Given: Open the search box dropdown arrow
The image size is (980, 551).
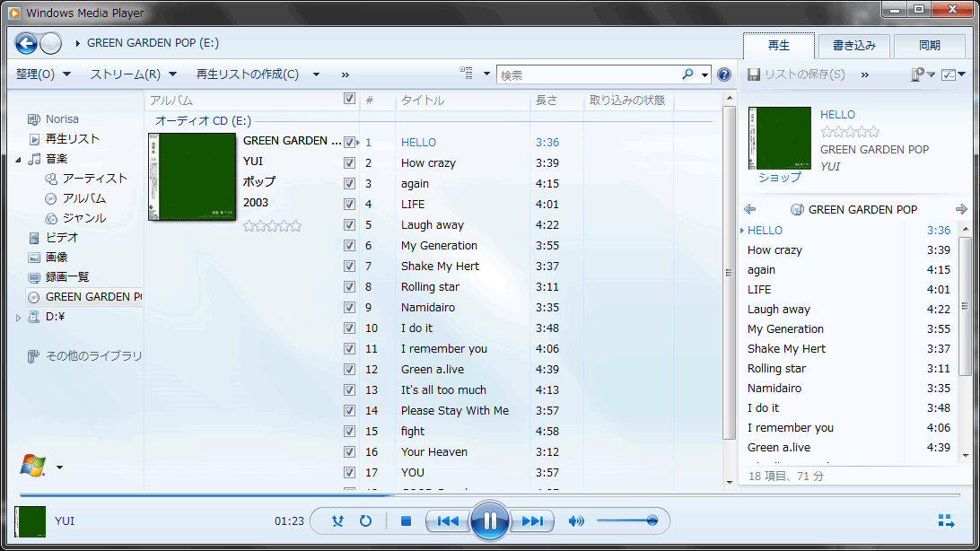Looking at the screenshot, I should coord(705,75).
